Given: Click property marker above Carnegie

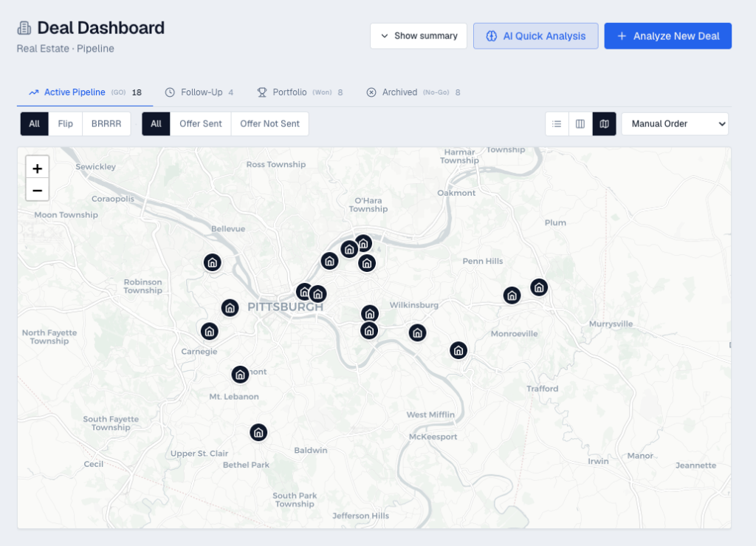Looking at the screenshot, I should pyautogui.click(x=209, y=331).
